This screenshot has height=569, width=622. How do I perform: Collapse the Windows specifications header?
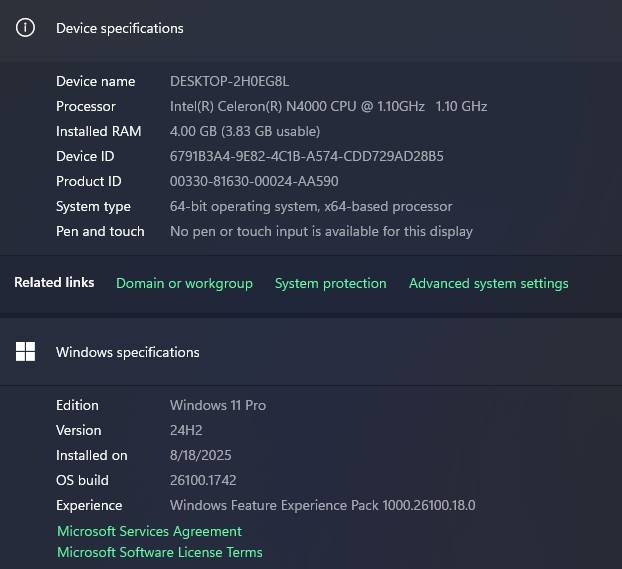click(311, 352)
